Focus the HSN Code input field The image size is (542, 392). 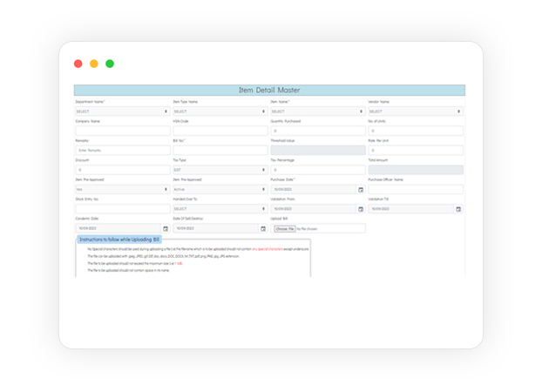220,131
